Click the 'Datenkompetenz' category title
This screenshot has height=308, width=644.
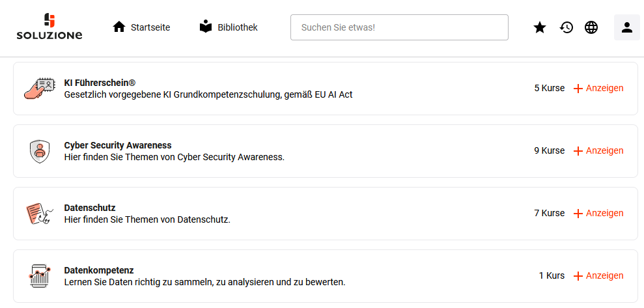[x=99, y=270]
